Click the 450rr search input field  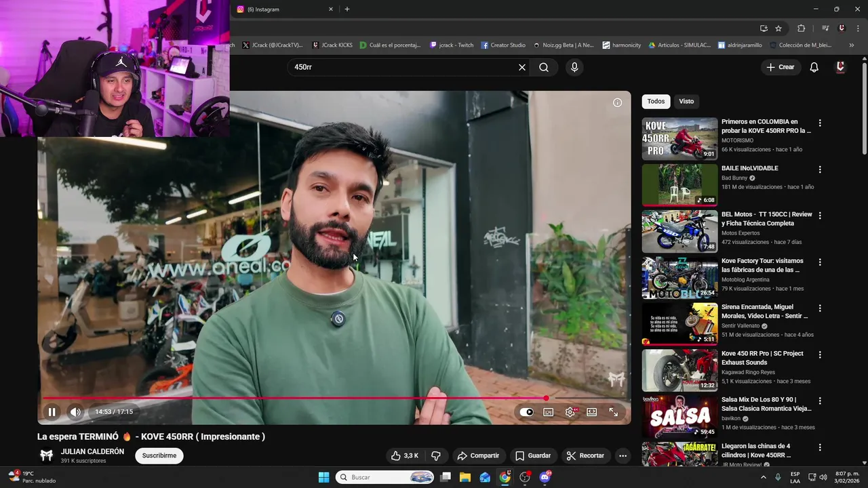[x=404, y=67]
